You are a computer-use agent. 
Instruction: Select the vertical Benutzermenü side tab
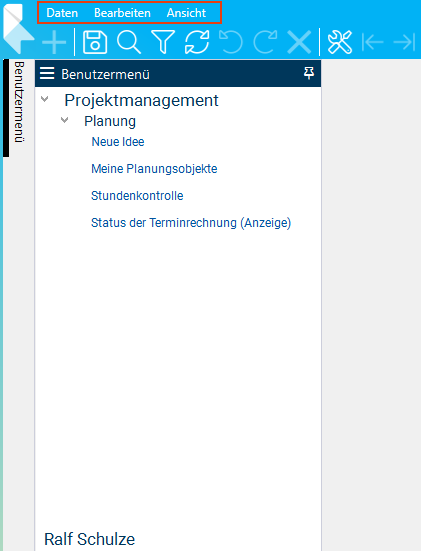pos(19,102)
